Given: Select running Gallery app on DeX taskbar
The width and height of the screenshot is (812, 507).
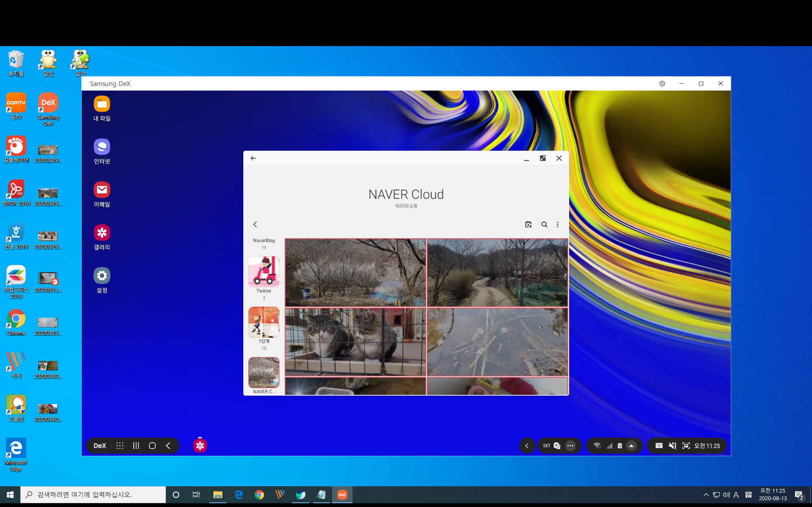Looking at the screenshot, I should click(x=200, y=446).
